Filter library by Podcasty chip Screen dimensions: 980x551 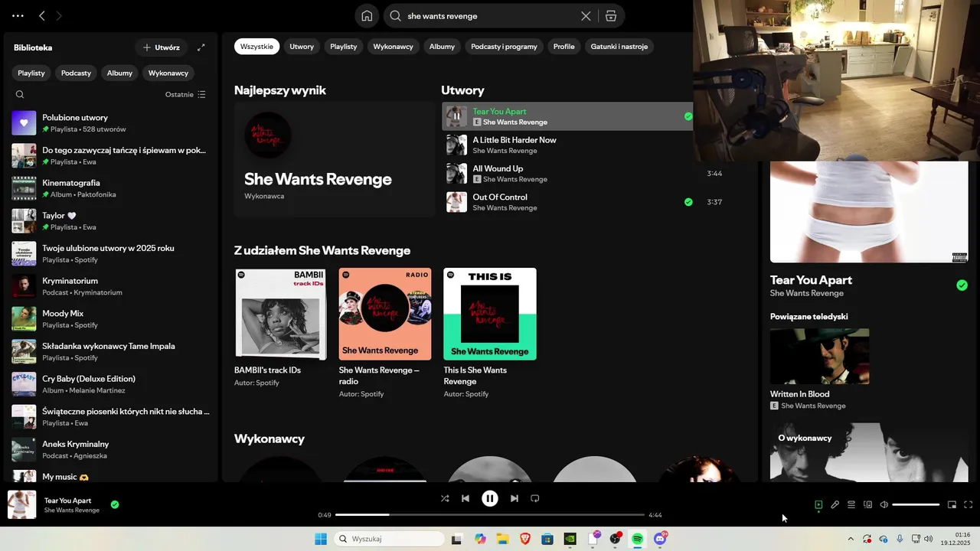tap(77, 73)
